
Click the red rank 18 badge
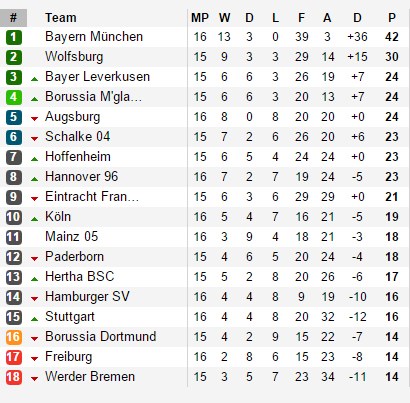pos(14,377)
